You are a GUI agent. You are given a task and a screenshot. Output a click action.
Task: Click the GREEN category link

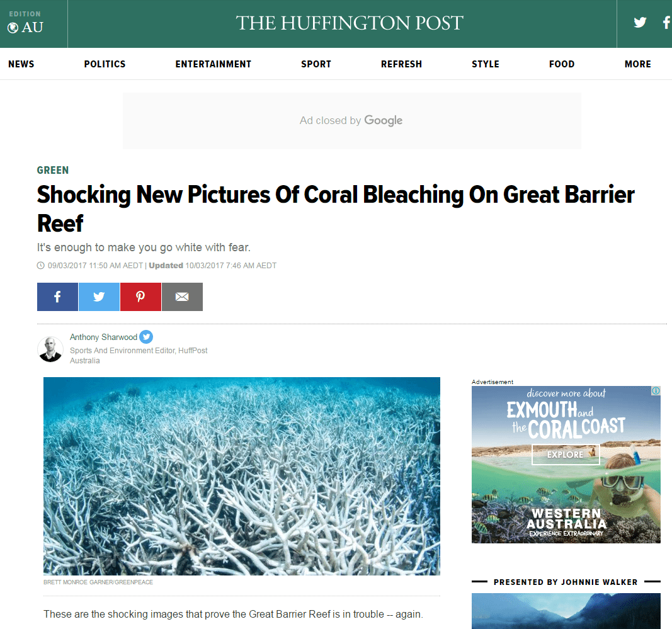pyautogui.click(x=53, y=170)
